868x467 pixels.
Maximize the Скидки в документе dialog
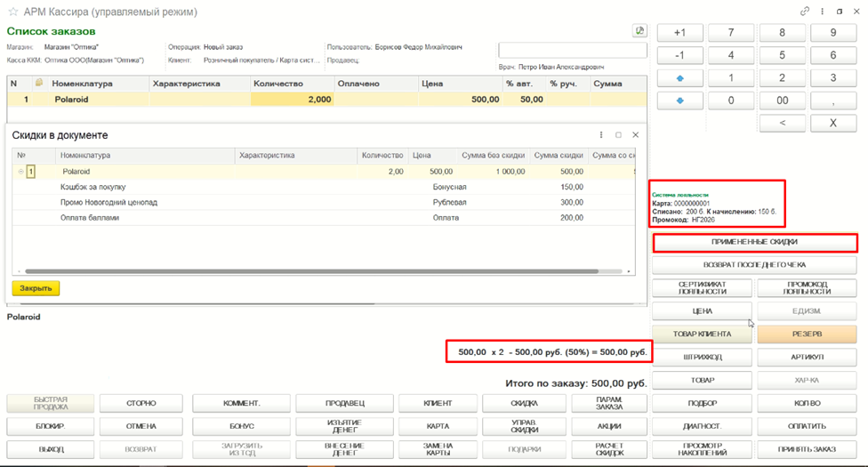tap(618, 135)
